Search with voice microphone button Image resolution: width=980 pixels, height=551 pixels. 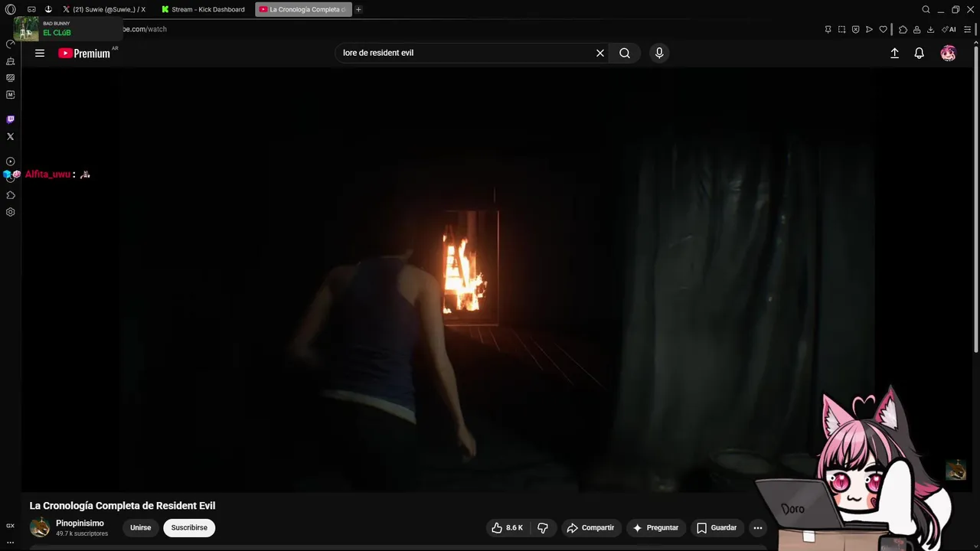659,53
